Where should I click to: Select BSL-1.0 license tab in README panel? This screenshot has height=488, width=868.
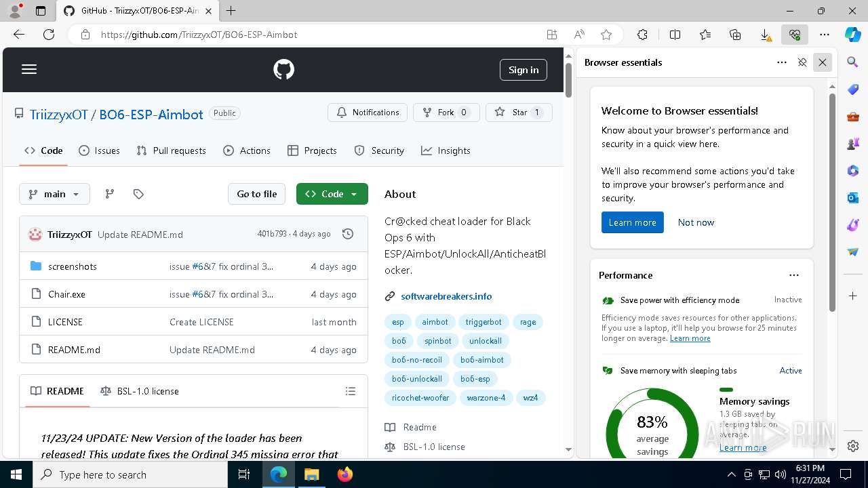click(x=140, y=391)
